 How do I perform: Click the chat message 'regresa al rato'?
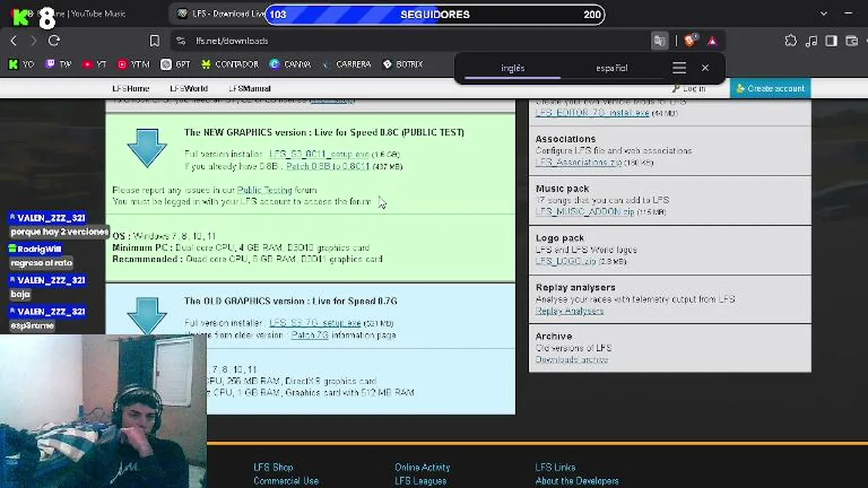pyautogui.click(x=41, y=263)
